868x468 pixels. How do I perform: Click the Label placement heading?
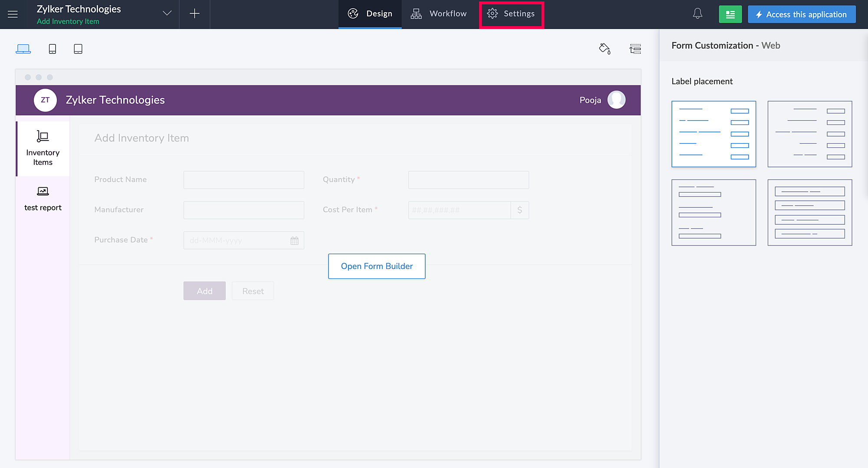(x=702, y=81)
